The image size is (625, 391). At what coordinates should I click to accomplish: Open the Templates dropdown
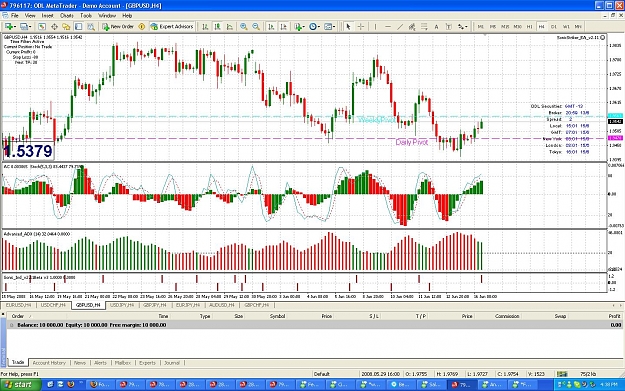pyautogui.click(x=329, y=26)
